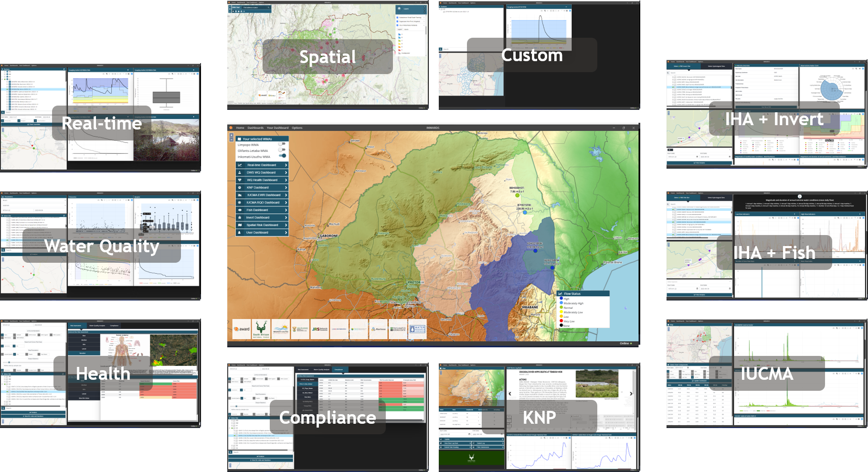Click the map zoom in plus button
This screenshot has height=472, width=868.
coord(232,136)
